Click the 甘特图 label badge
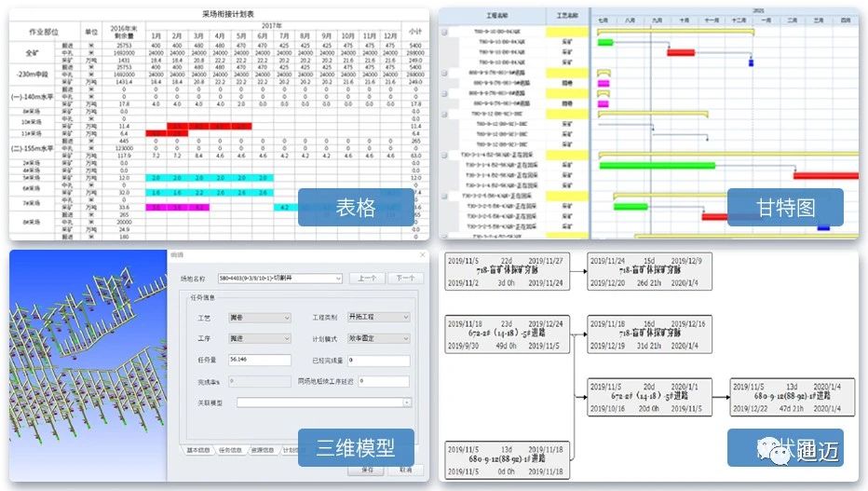The height and width of the screenshot is (491, 868). pos(784,207)
